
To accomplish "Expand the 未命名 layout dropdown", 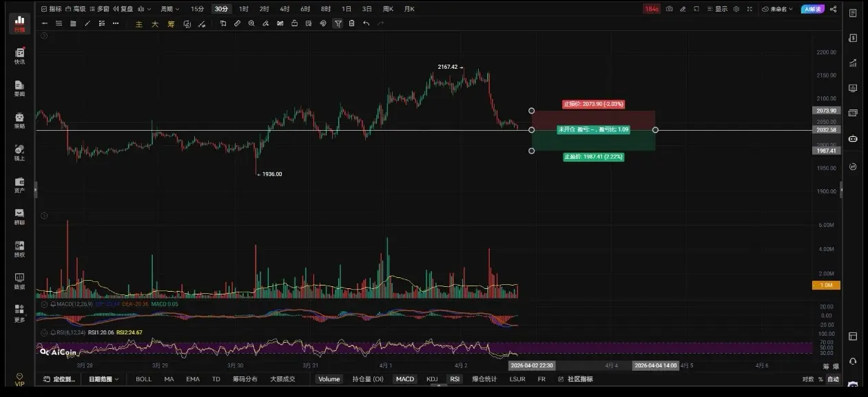I will point(778,9).
